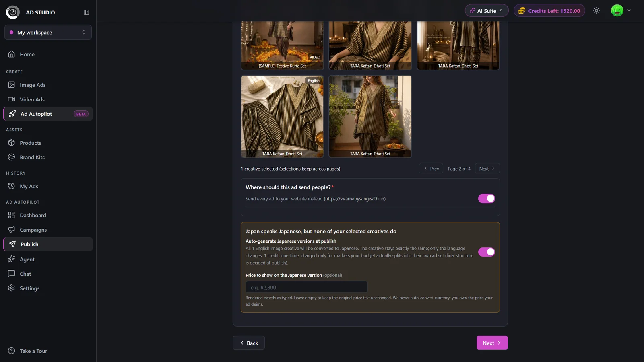Image resolution: width=644 pixels, height=362 pixels.
Task: Open the Agent sparkle icon
Action: (x=12, y=259)
